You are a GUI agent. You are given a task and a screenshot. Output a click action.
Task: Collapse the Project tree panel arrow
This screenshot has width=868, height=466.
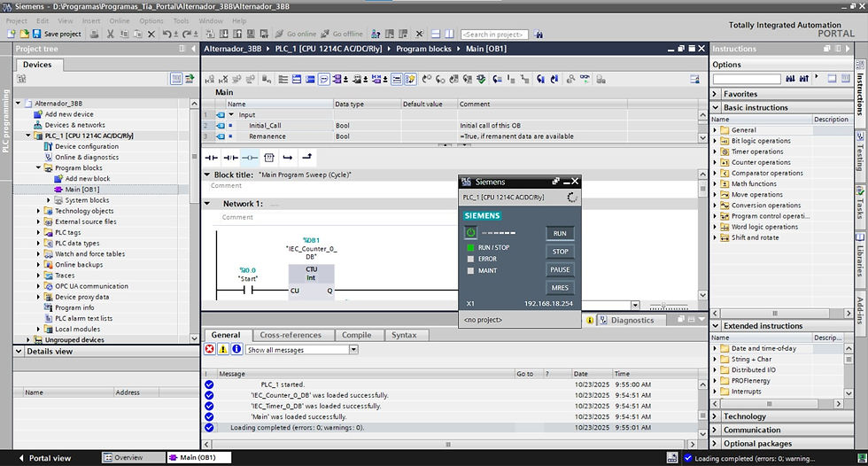click(x=193, y=49)
